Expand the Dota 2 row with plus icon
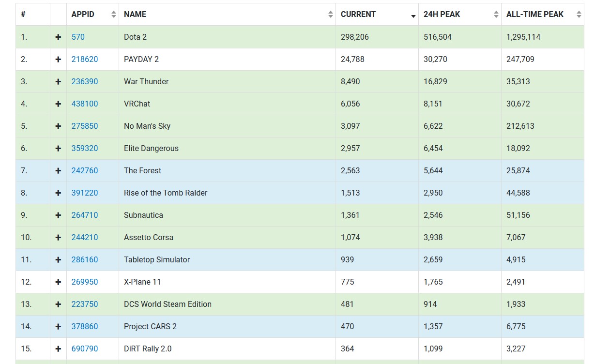This screenshot has height=364, width=595. [58, 37]
